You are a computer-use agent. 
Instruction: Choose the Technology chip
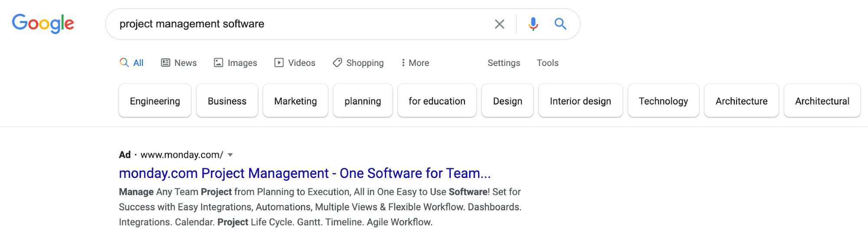pyautogui.click(x=663, y=101)
